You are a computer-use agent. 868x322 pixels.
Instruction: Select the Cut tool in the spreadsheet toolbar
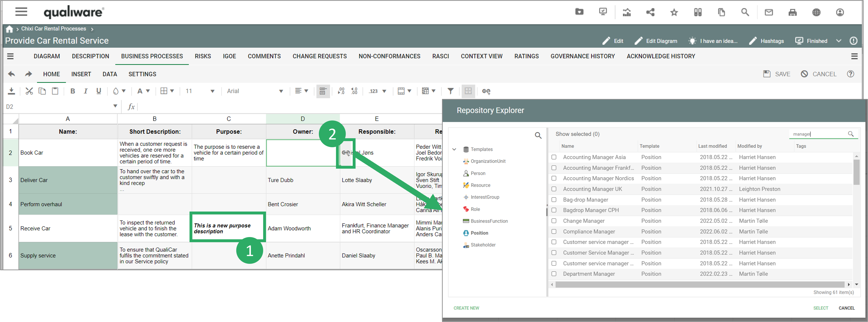[x=29, y=91]
